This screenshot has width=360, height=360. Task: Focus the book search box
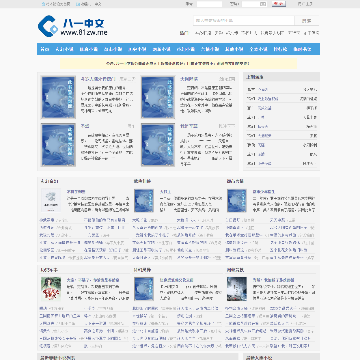point(244,20)
